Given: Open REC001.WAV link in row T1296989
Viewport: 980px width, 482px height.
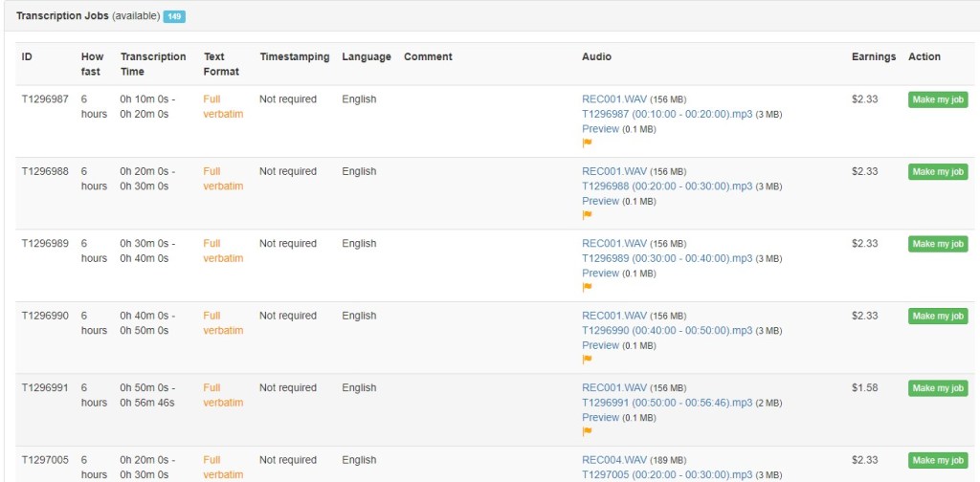Looking at the screenshot, I should click(x=614, y=244).
